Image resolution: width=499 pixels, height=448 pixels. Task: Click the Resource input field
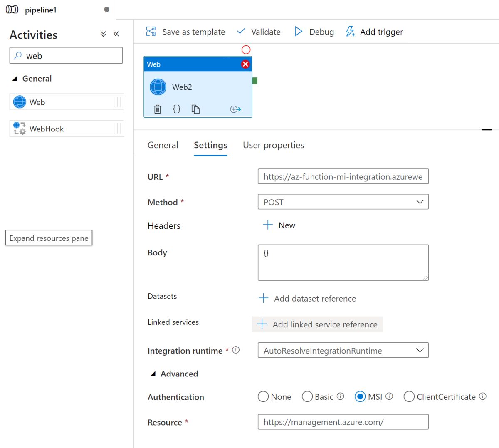[343, 422]
